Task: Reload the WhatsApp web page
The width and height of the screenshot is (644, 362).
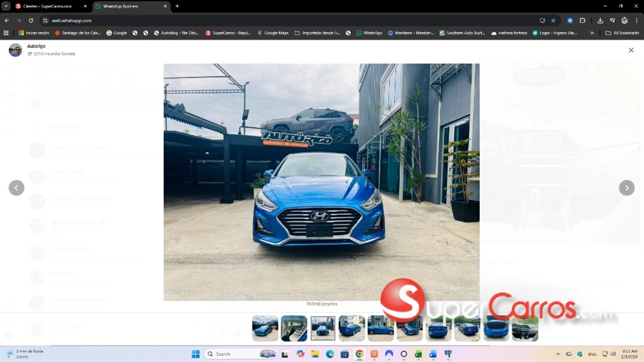Action: point(31,20)
